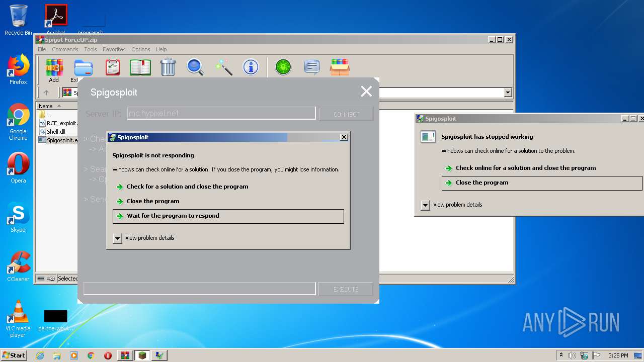The height and width of the screenshot is (362, 644).
Task: Open the Opera desktop shortcut
Action: click(x=18, y=168)
